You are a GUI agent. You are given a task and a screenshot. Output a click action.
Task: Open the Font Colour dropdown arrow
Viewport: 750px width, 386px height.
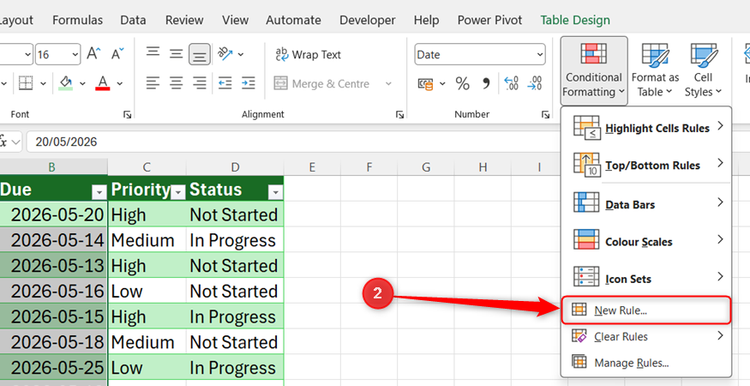pos(120,84)
